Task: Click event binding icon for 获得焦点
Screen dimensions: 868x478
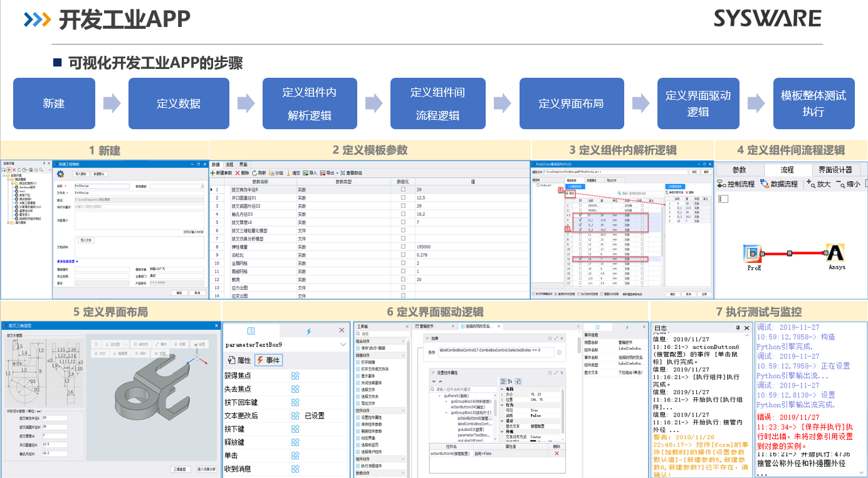Action: click(295, 376)
